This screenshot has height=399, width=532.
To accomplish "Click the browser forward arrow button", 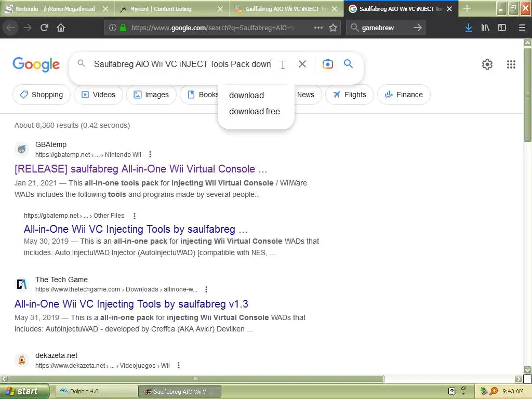I will click(28, 28).
